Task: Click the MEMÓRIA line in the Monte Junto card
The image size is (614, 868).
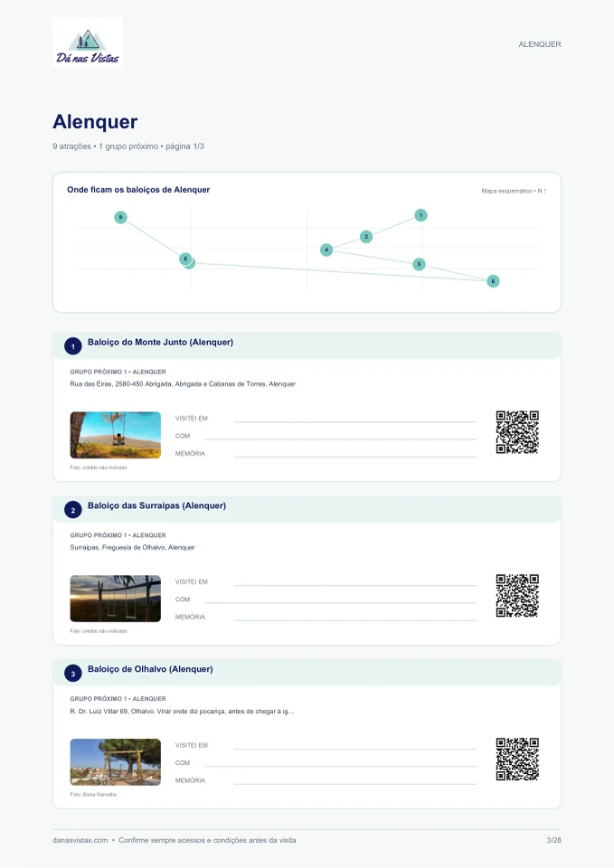Action: [354, 457]
